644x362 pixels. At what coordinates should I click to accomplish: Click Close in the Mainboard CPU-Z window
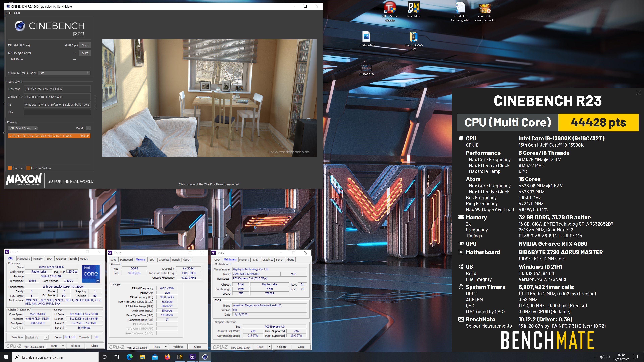(x=301, y=347)
